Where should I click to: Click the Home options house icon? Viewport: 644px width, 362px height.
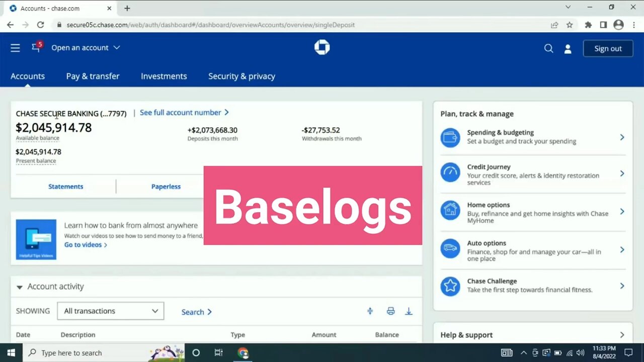450,210
